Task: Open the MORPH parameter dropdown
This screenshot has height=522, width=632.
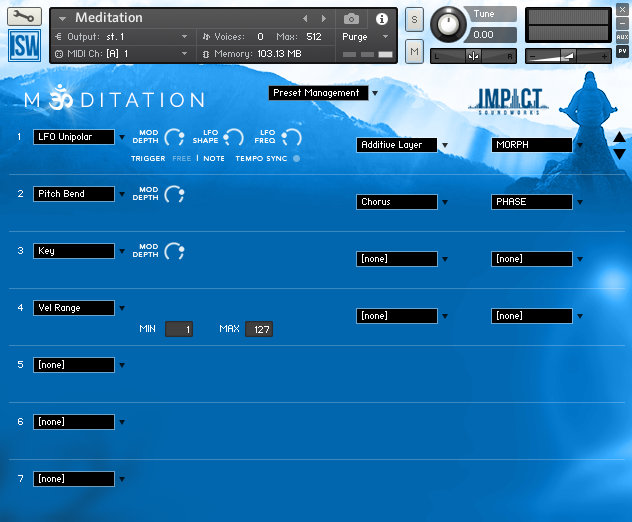Action: click(532, 145)
